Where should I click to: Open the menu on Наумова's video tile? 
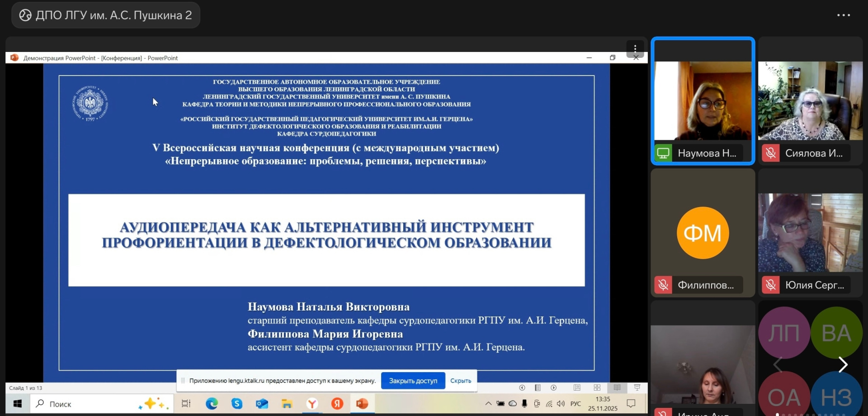pos(635,49)
